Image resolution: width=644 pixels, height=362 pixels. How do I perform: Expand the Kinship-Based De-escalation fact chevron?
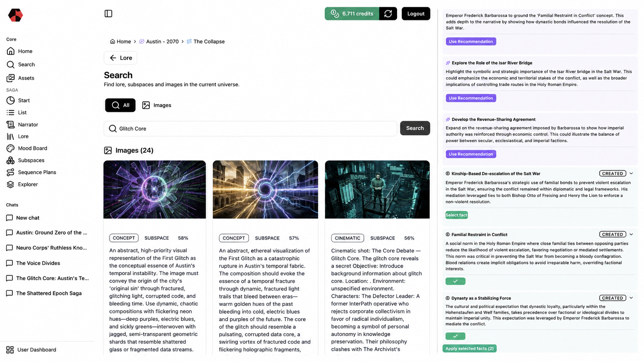(x=631, y=173)
